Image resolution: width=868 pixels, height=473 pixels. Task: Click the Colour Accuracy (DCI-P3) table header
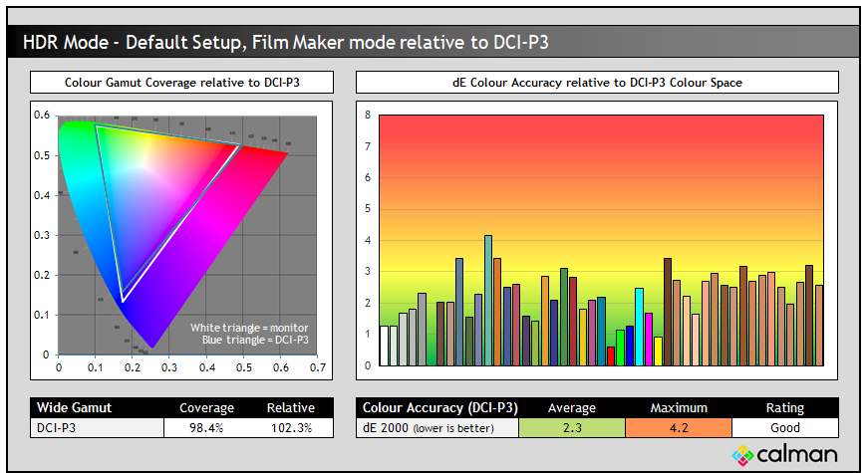tap(438, 407)
